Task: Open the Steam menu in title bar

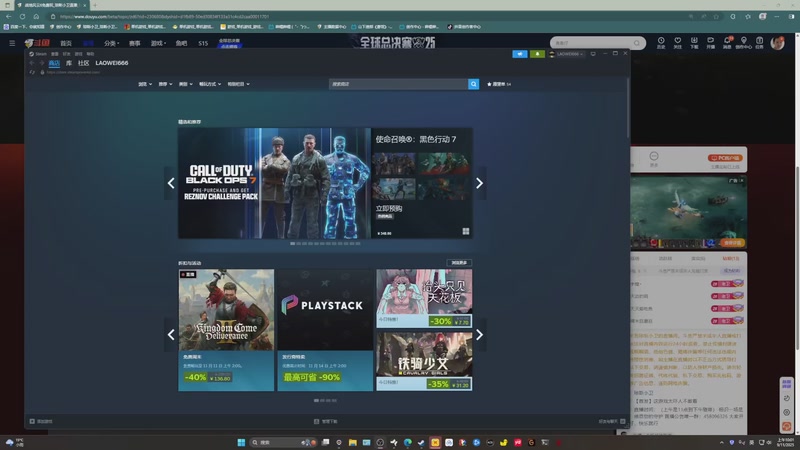Action: point(38,54)
